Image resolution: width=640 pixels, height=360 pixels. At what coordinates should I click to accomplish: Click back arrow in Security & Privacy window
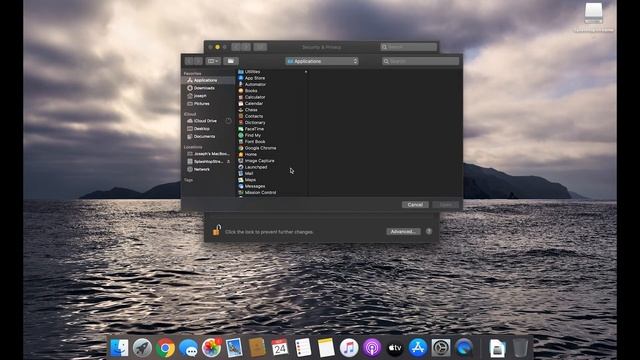click(236, 47)
